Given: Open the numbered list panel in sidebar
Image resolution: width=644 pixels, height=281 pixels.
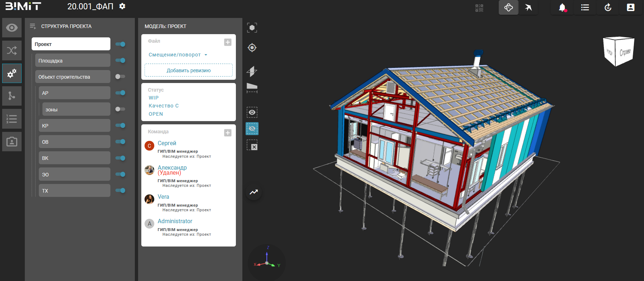Looking at the screenshot, I should 12,119.
